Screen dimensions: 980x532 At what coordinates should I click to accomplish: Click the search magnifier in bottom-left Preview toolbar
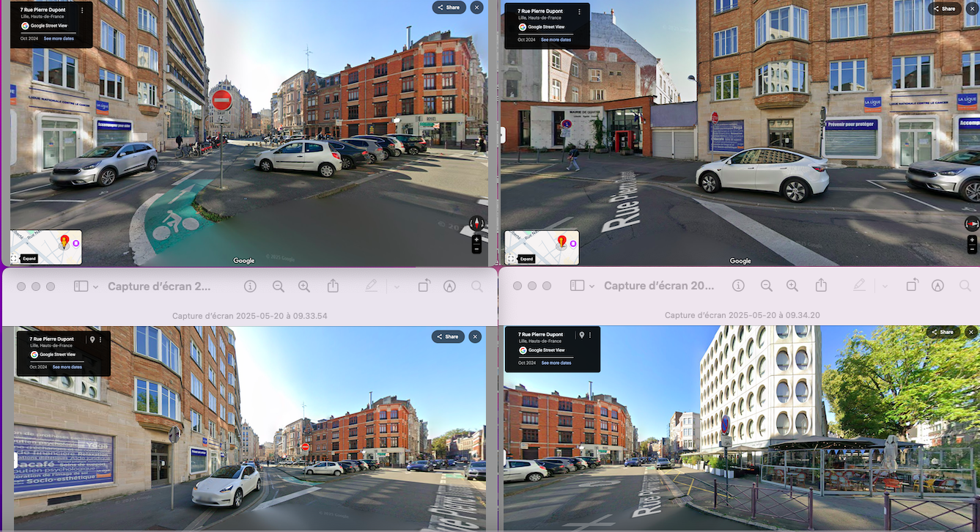click(477, 287)
